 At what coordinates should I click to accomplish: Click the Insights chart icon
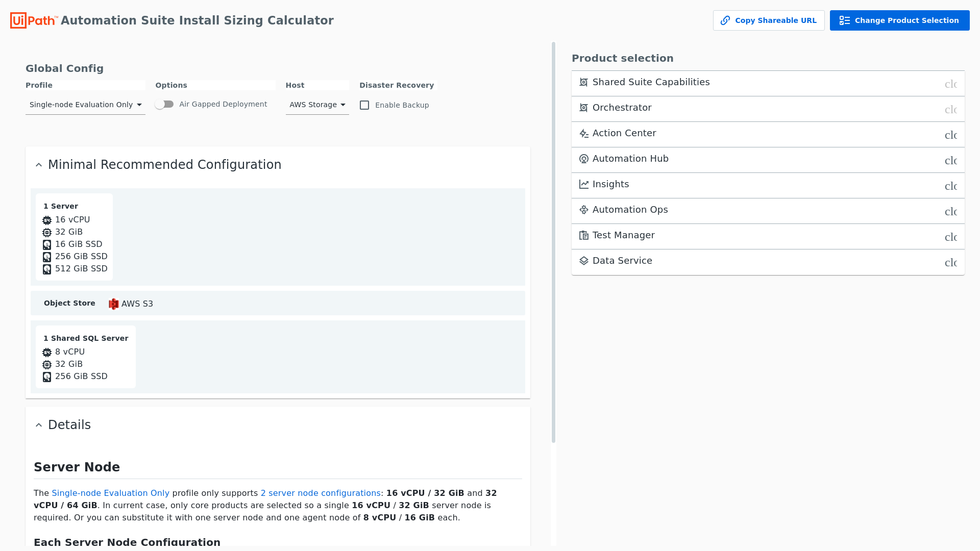pos(584,184)
